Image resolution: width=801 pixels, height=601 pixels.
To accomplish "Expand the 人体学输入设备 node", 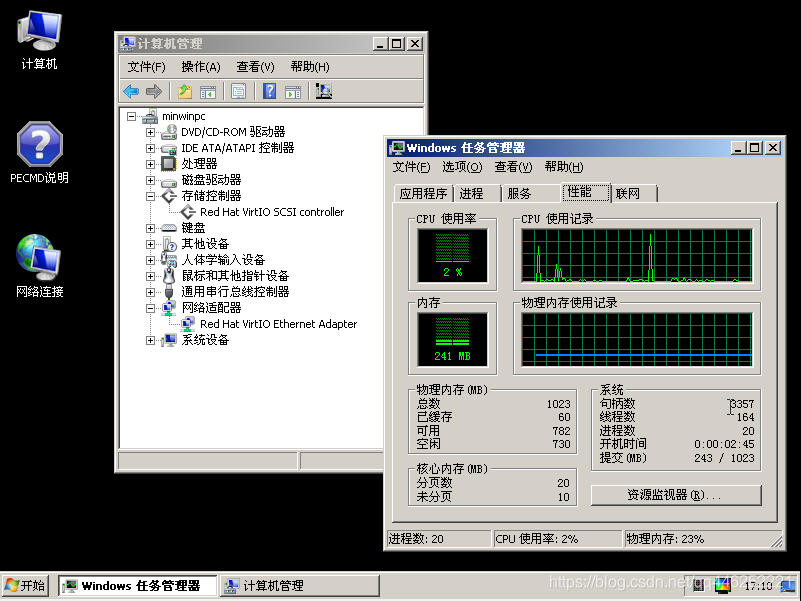I will pyautogui.click(x=150, y=260).
